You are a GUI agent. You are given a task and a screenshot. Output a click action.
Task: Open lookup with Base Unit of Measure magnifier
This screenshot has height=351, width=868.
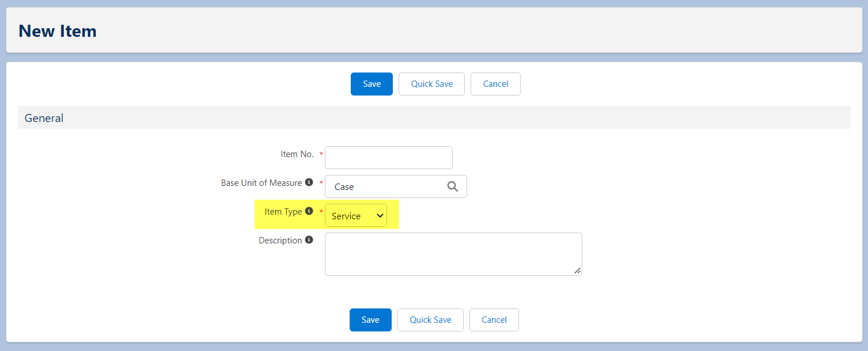click(453, 186)
